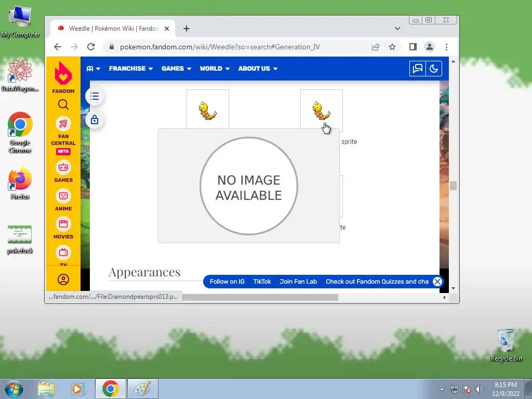Expand the GAMES navigation dropdown
Viewport: 532px width, 399px height.
click(x=176, y=69)
